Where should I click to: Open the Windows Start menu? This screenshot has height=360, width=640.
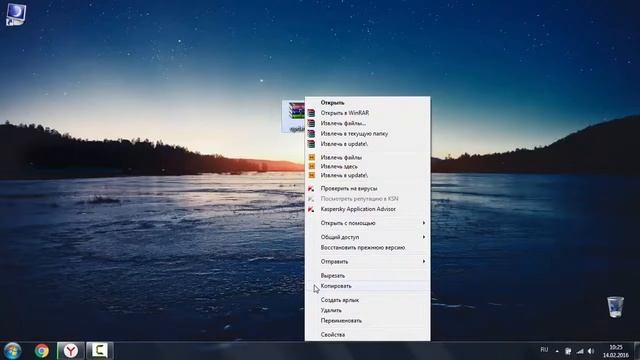click(12, 351)
